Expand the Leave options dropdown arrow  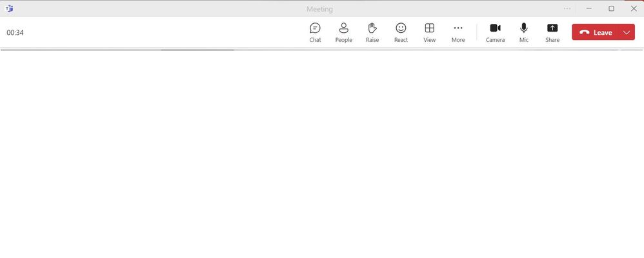click(x=627, y=32)
